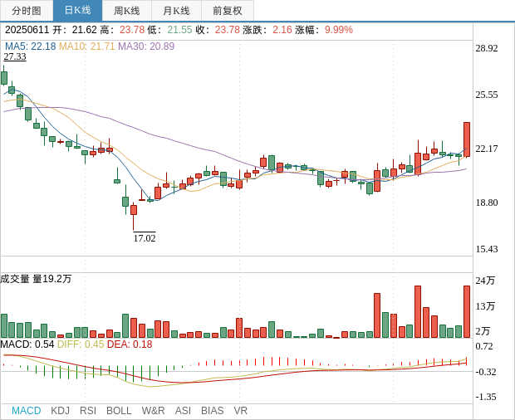Screen dimensions: 515x420
Task: Click the 27.33 high price marker
Action: coord(15,57)
